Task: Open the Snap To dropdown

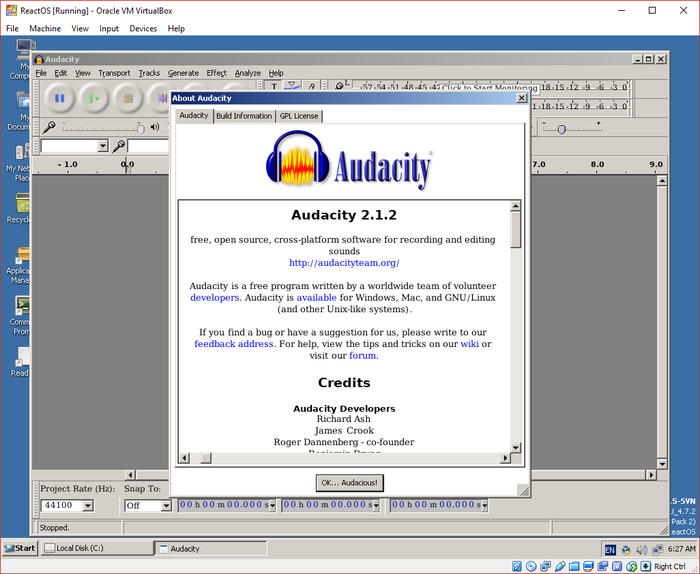Action: pos(165,506)
